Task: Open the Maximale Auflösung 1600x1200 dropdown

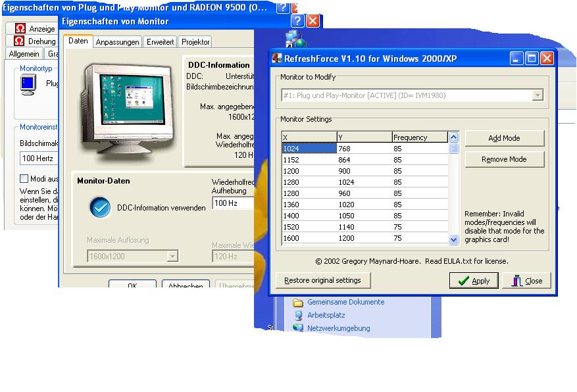Action: pyautogui.click(x=172, y=256)
